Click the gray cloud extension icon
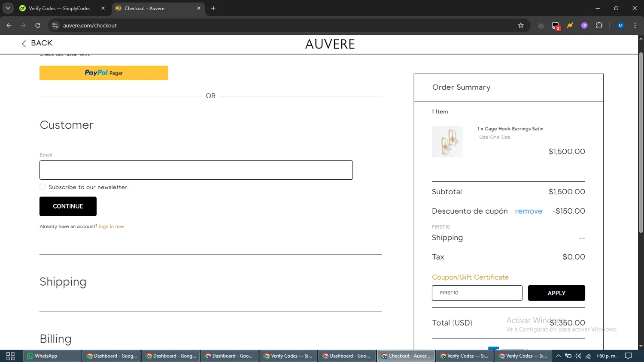The width and height of the screenshot is (644, 362). (541, 26)
